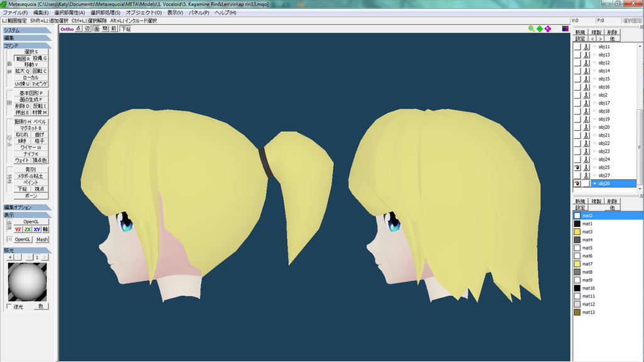The height and width of the screenshot is (362, 644).
Task: Click the ナイフ K knife button
Action: [x=31, y=154]
